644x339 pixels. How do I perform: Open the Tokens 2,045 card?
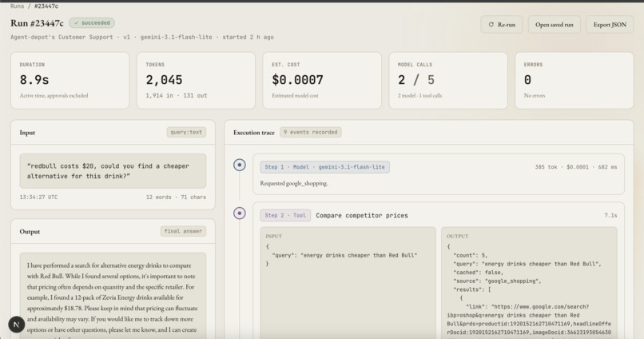[196, 81]
